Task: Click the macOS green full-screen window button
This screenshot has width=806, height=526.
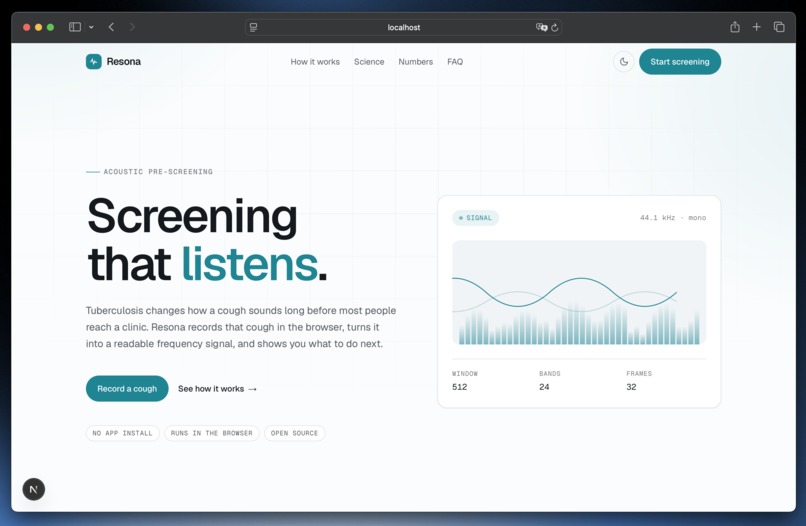Action: (50, 27)
